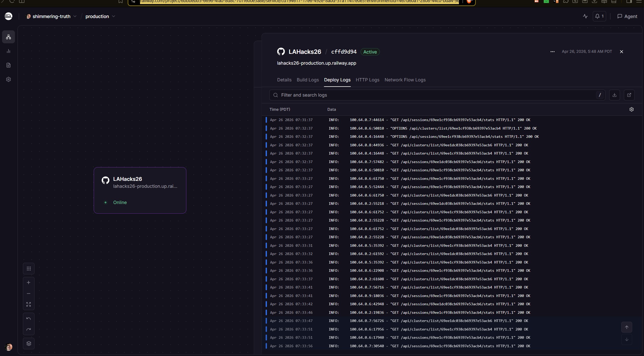644x356 pixels.
Task: Toggle the canvas layers button
Action: pos(29,344)
